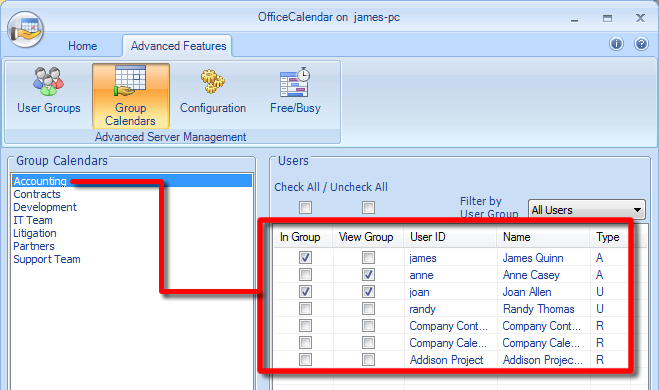Click user ID 'anne' cell
This screenshot has height=390, width=659.
point(422,275)
